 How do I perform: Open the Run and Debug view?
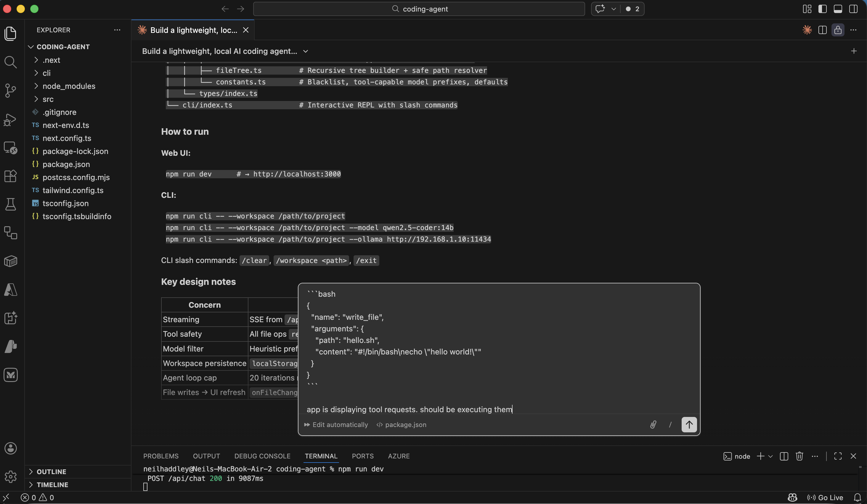[x=10, y=119]
